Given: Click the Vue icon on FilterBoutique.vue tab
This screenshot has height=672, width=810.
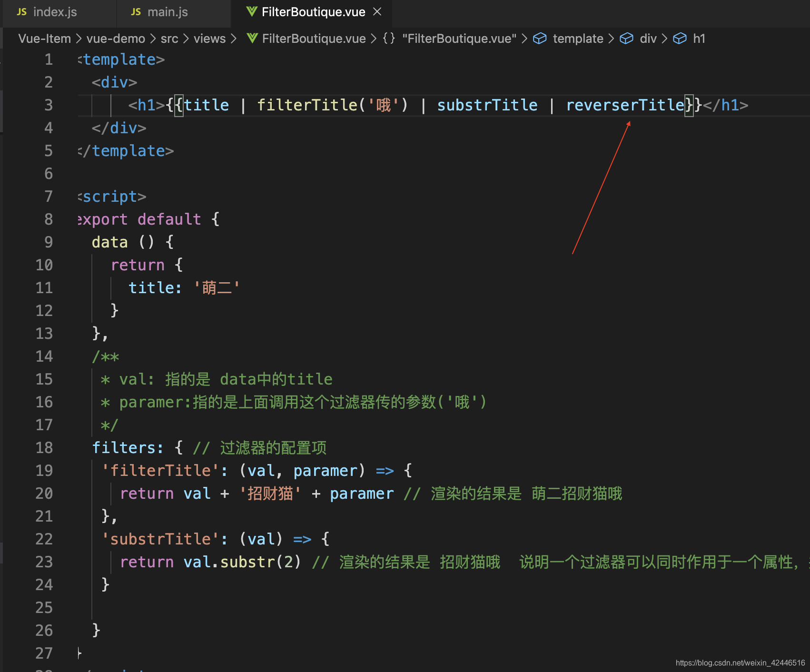Looking at the screenshot, I should pyautogui.click(x=252, y=11).
